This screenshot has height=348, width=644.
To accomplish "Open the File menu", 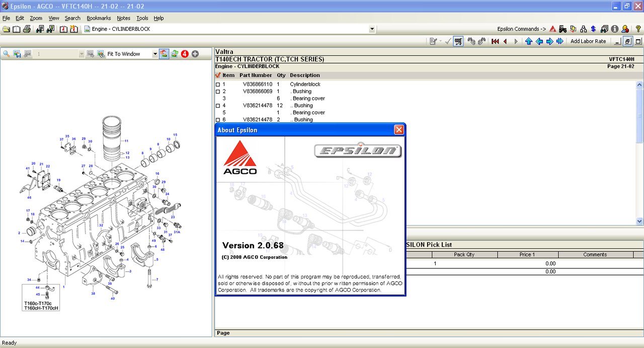I will [6, 18].
